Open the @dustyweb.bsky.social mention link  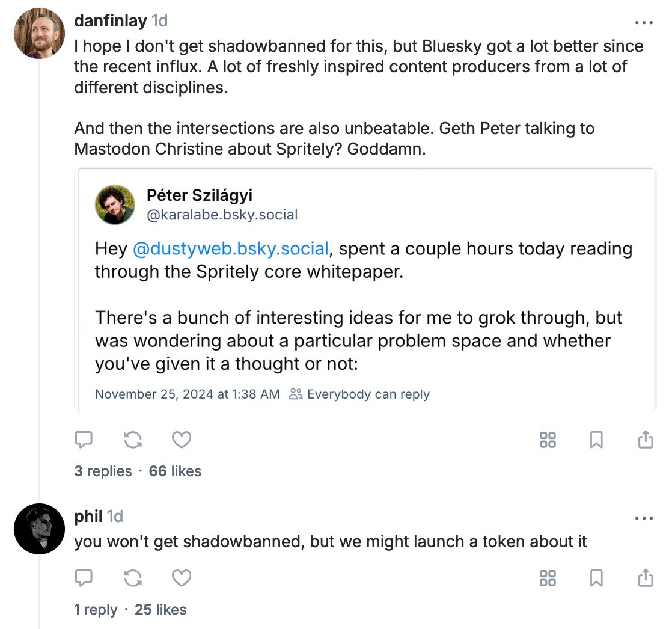pos(230,249)
